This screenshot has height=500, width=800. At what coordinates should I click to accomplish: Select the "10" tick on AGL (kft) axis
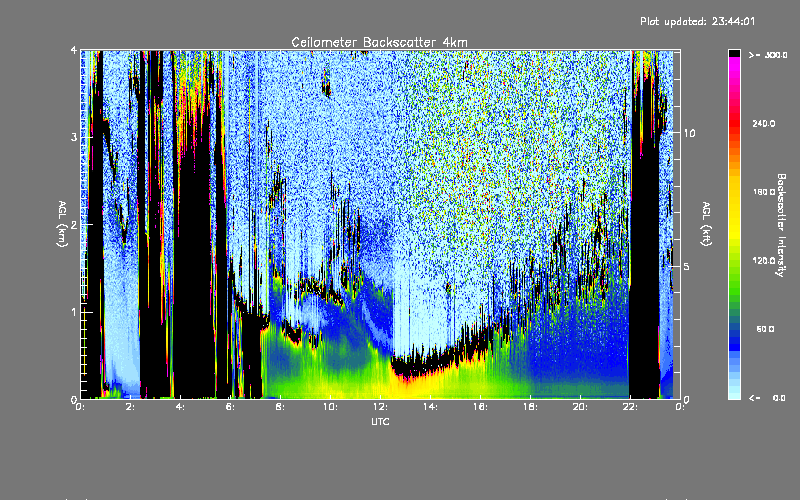pos(689,133)
